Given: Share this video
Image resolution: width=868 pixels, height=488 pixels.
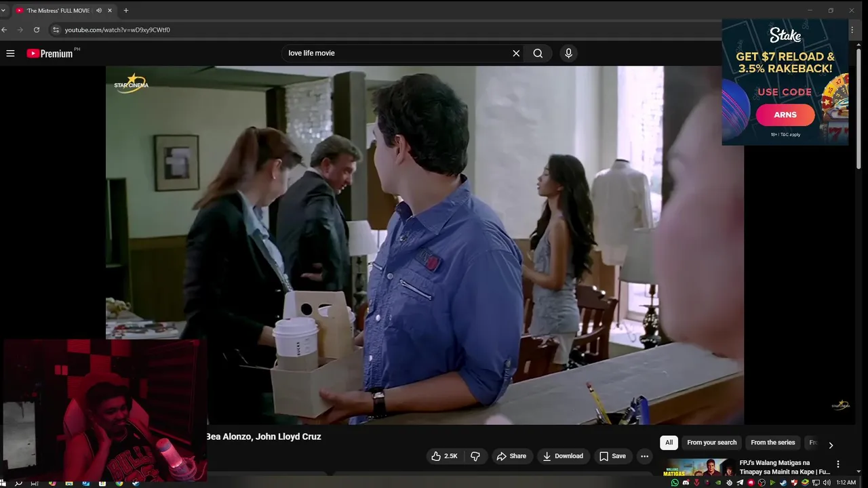Looking at the screenshot, I should pyautogui.click(x=512, y=456).
